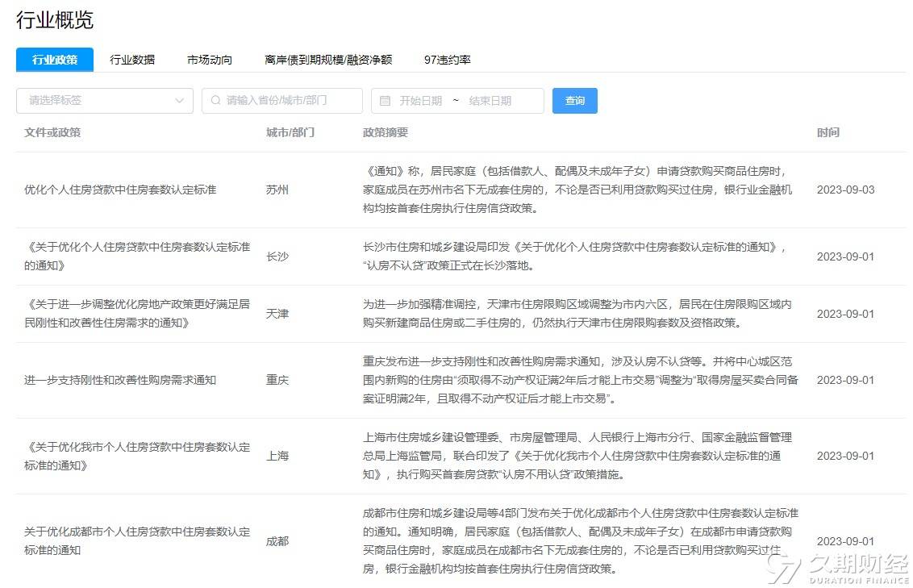Click the 时间 column header
The image size is (913, 588).
pyautogui.click(x=828, y=132)
